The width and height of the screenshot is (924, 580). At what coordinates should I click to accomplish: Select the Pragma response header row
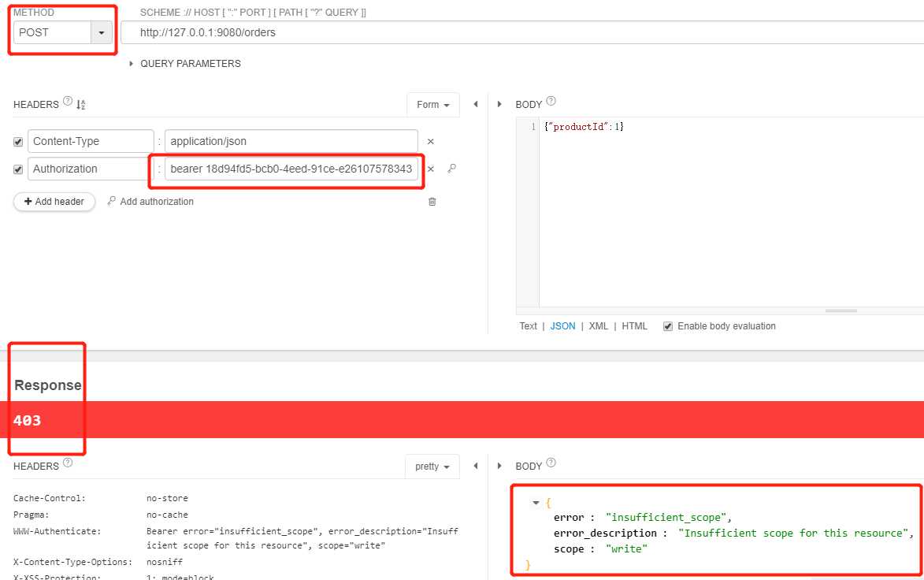(x=236, y=515)
